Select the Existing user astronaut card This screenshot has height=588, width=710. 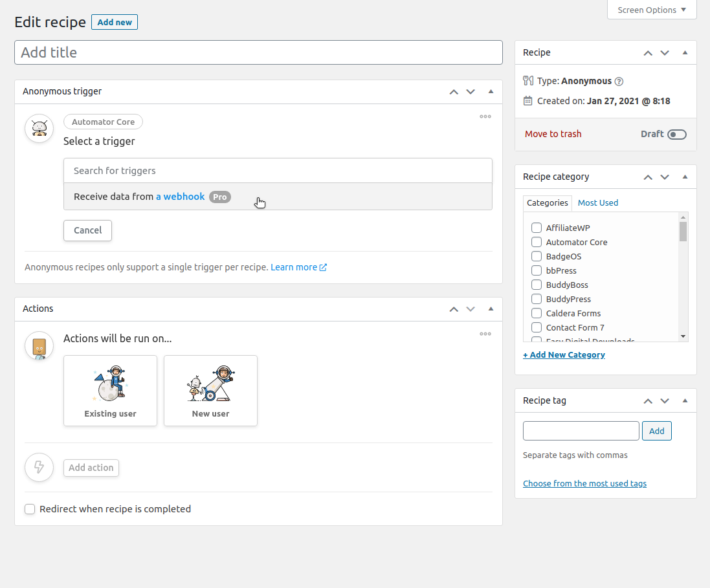click(111, 391)
